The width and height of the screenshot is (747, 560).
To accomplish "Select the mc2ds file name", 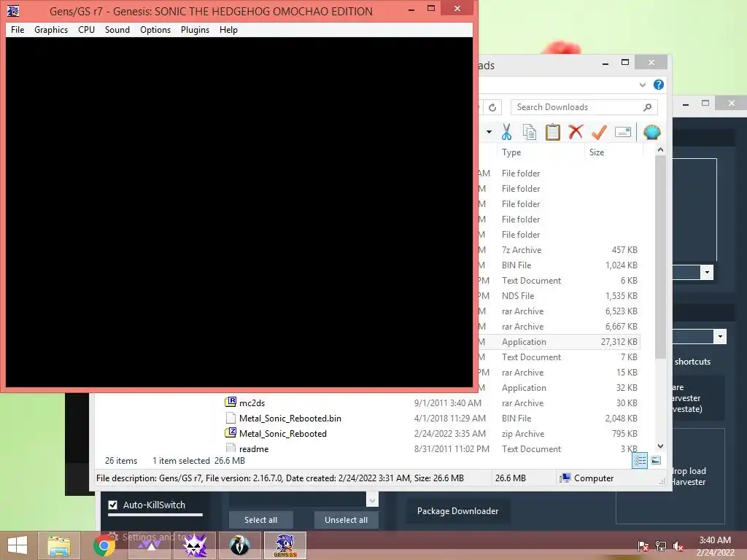I will coord(252,402).
